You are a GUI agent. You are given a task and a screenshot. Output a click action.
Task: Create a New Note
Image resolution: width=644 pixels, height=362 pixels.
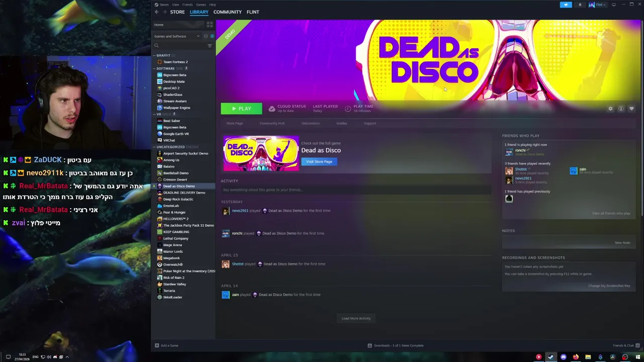622,243
